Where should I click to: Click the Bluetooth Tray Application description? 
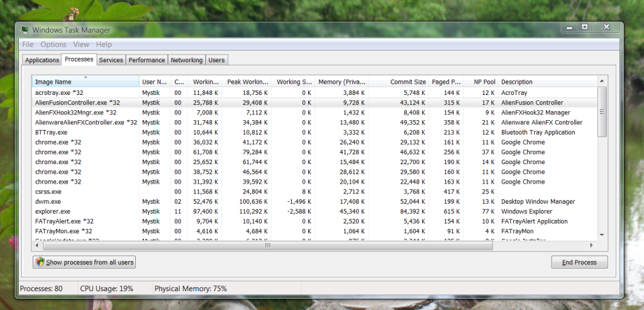click(x=538, y=132)
